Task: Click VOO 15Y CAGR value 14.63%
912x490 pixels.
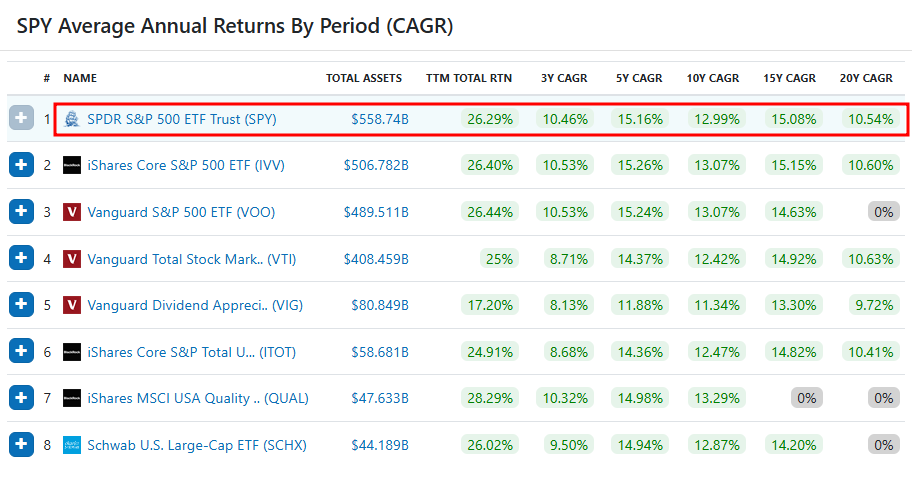Action: click(793, 212)
